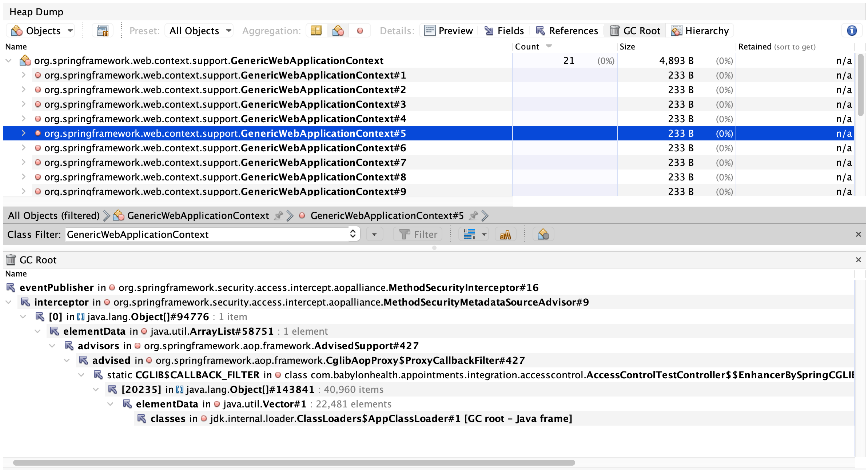
Task: Collapse the GenericWebApplicationContext class row
Action: tap(9, 61)
